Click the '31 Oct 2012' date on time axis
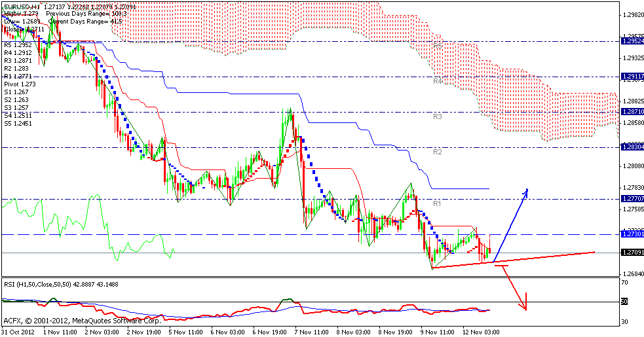Viewport: 644px width, 337px height. click(x=17, y=332)
